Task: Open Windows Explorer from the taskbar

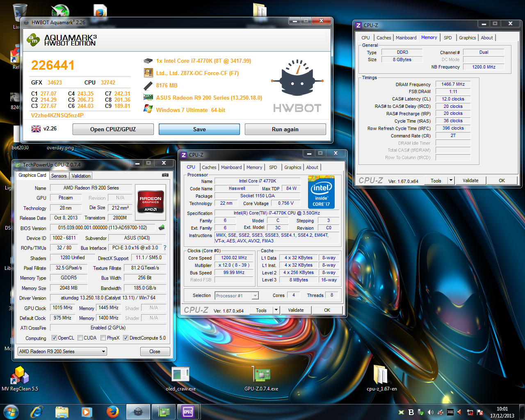Action: click(62, 412)
